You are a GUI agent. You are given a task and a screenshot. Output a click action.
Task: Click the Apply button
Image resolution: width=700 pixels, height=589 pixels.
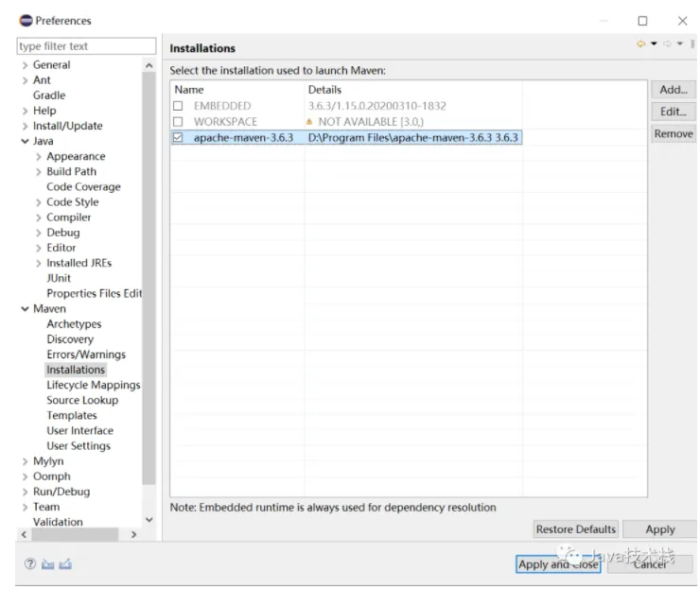pyautogui.click(x=660, y=529)
